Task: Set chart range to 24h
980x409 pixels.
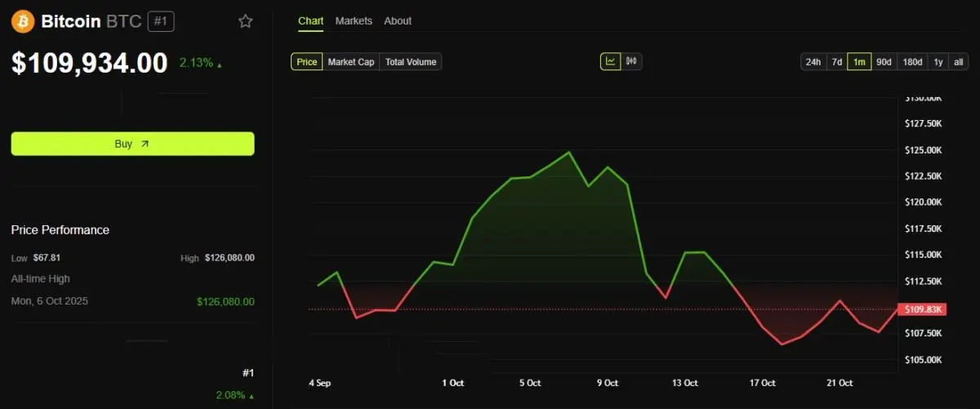Action: 813,61
